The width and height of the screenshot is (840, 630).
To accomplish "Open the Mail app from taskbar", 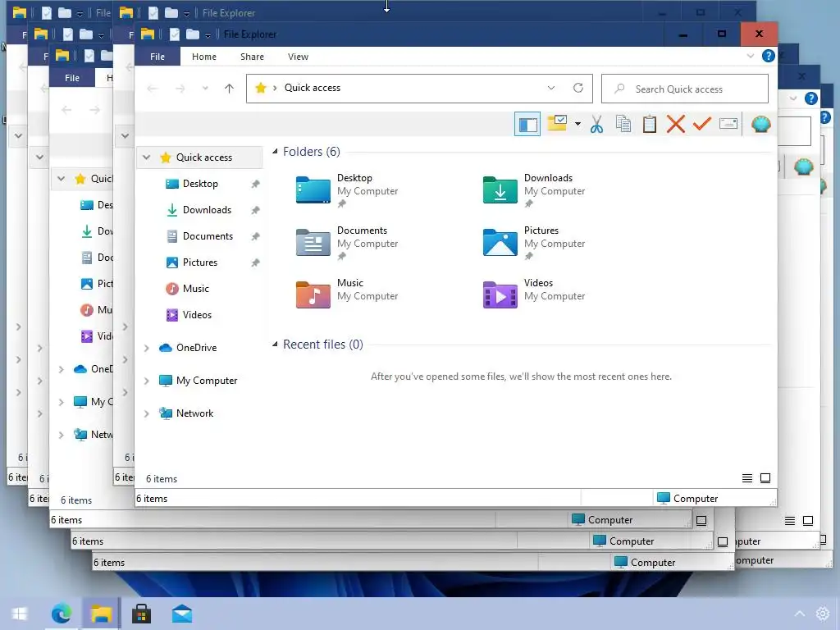I will [x=181, y=614].
